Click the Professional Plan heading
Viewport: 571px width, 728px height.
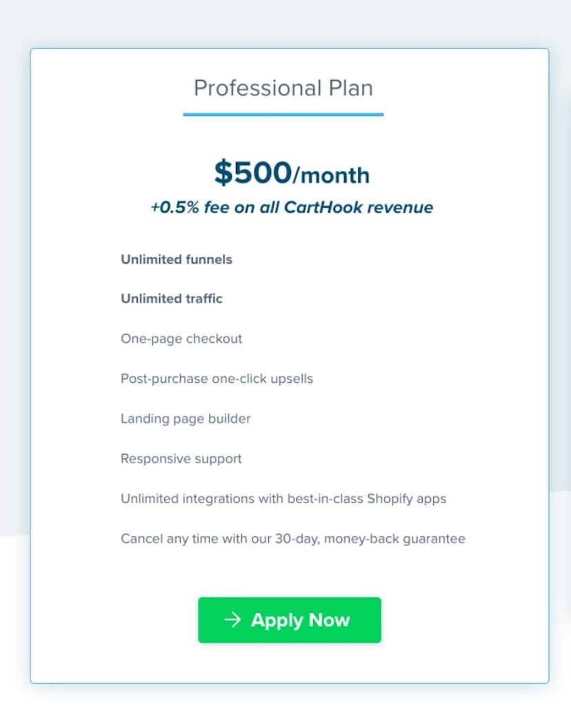[283, 88]
